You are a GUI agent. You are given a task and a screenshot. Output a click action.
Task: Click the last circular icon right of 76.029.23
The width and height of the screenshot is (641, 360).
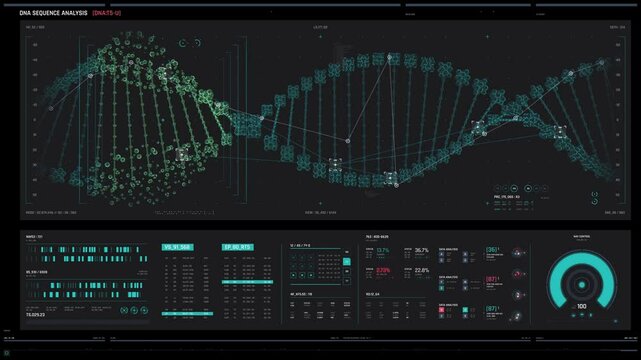pyautogui.click(x=144, y=311)
